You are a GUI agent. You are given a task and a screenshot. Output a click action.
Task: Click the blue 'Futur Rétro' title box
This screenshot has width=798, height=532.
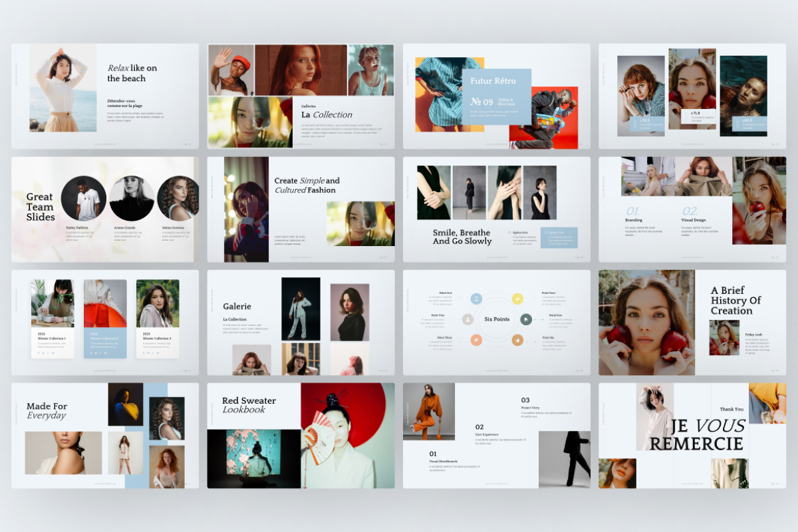click(x=497, y=97)
